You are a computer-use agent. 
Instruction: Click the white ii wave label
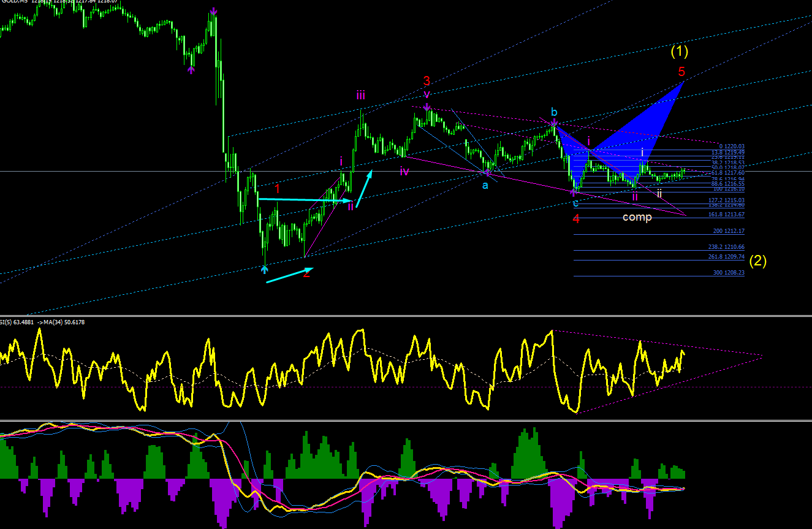[x=659, y=193]
